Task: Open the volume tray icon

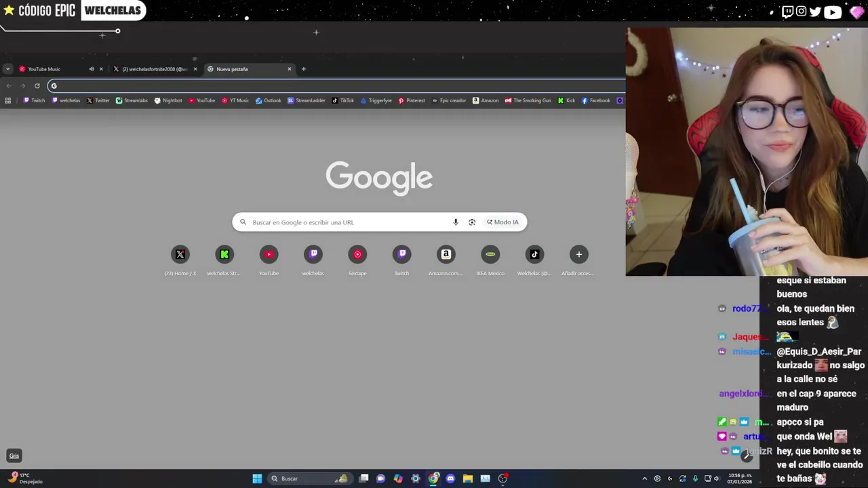Action: [719, 479]
